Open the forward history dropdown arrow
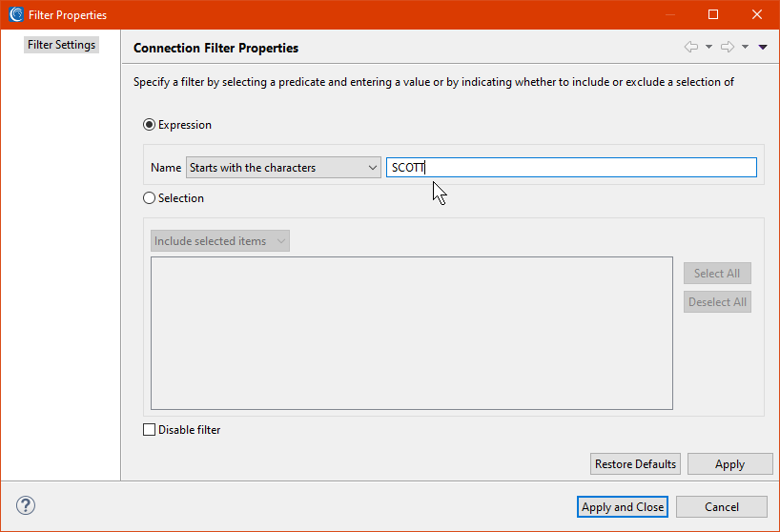The image size is (780, 532). point(745,47)
